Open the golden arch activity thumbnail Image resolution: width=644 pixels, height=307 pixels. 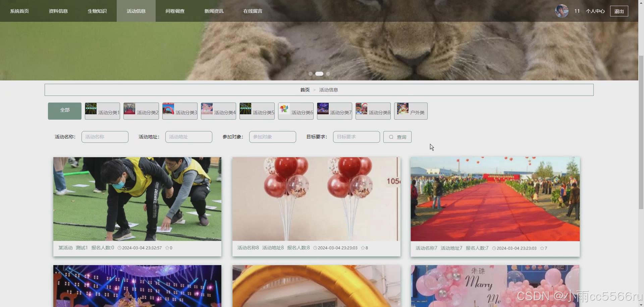[316, 286]
